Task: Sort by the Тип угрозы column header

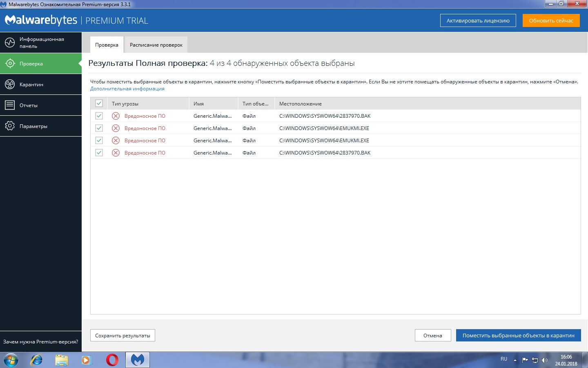Action: pos(148,103)
